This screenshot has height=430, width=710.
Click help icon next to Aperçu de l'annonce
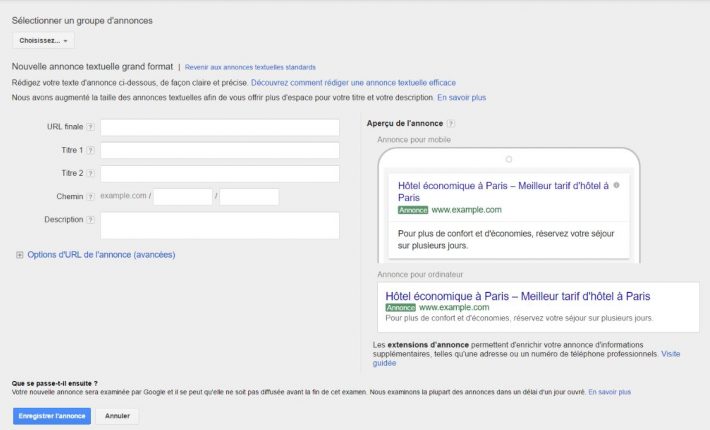point(451,124)
